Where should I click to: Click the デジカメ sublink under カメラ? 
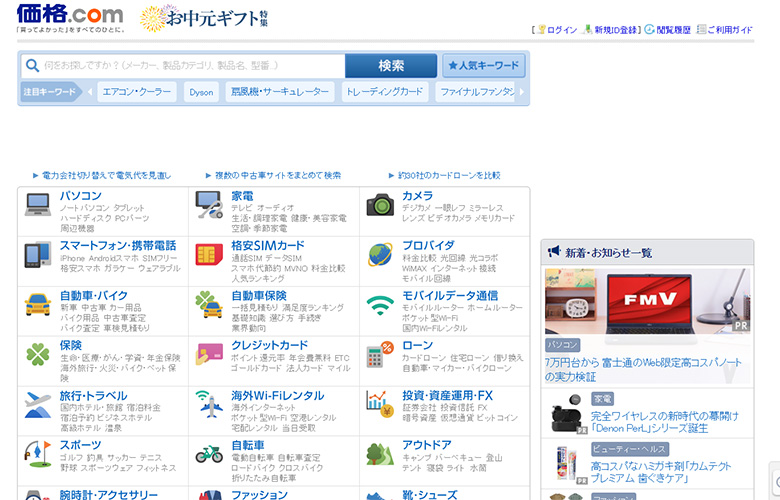pyautogui.click(x=416, y=208)
